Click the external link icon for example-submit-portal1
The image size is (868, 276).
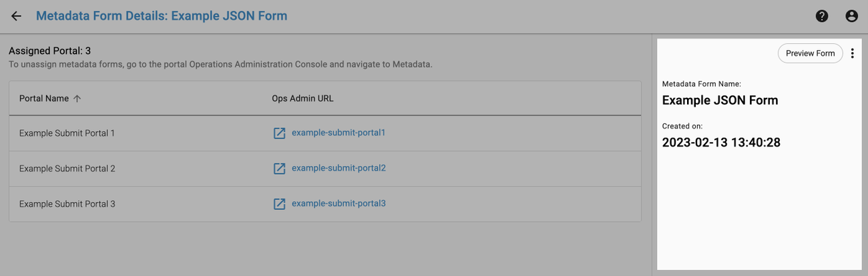click(x=280, y=133)
